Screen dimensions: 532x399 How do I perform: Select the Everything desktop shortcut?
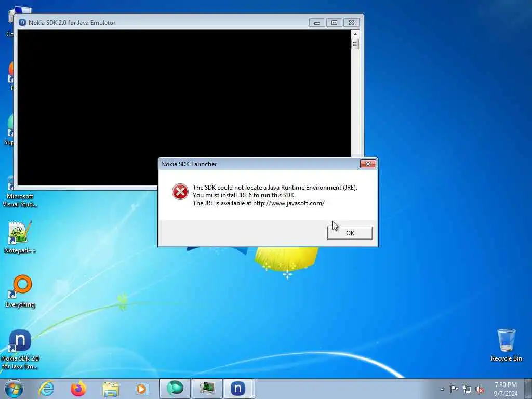(20, 291)
